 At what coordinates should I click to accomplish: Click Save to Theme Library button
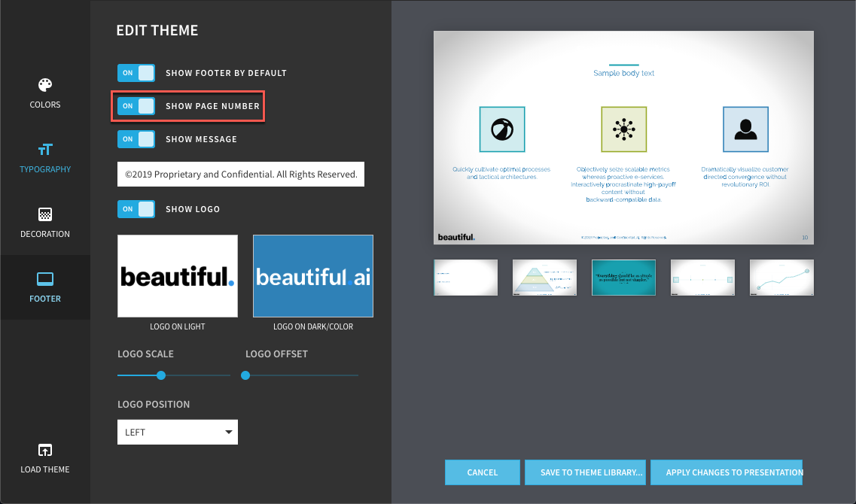coord(585,472)
